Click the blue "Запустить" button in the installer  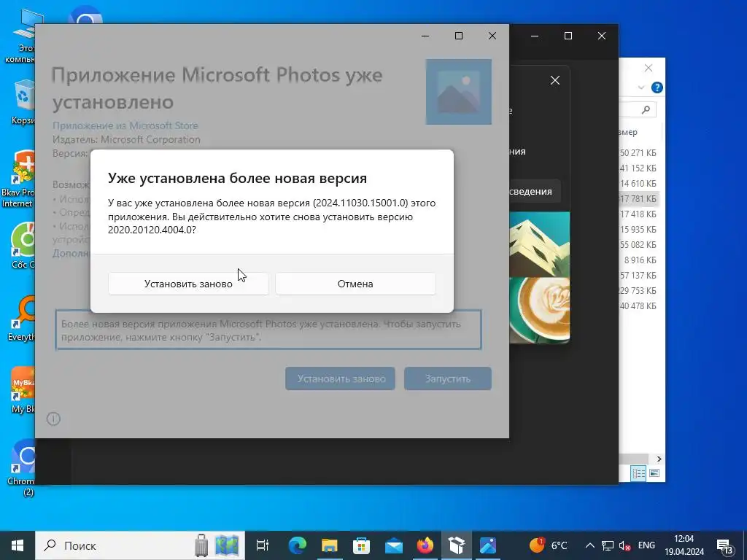click(448, 378)
